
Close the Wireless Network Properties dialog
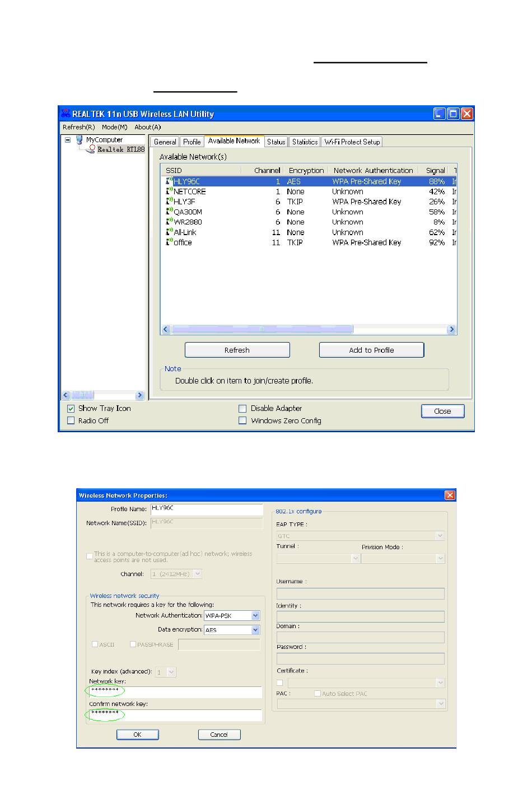click(x=450, y=495)
